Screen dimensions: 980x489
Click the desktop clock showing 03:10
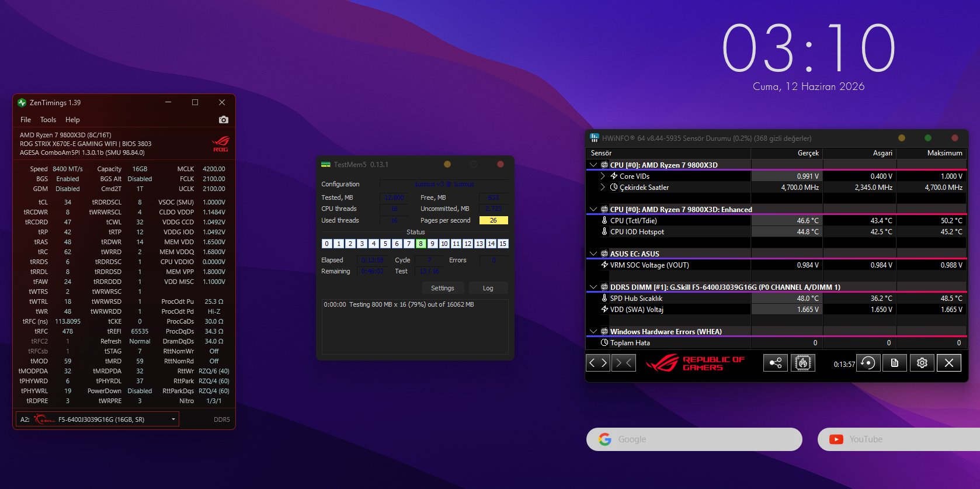tap(809, 48)
